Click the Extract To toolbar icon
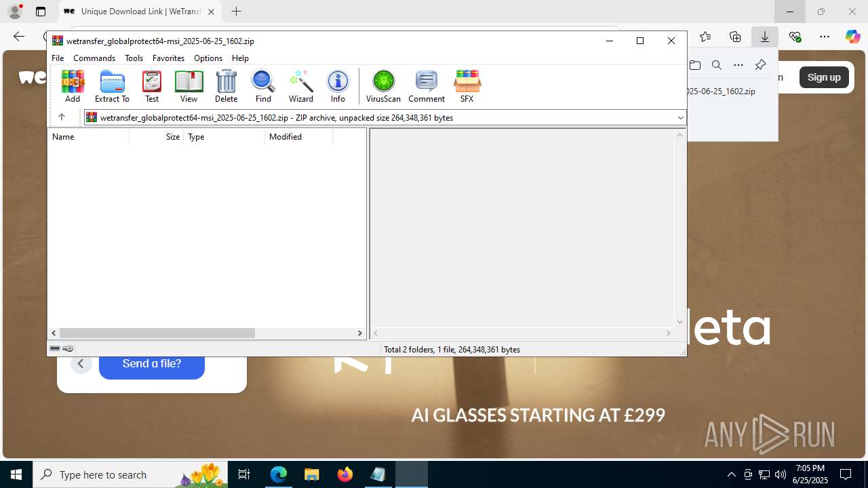Screen dimensions: 868x488 point(112,86)
